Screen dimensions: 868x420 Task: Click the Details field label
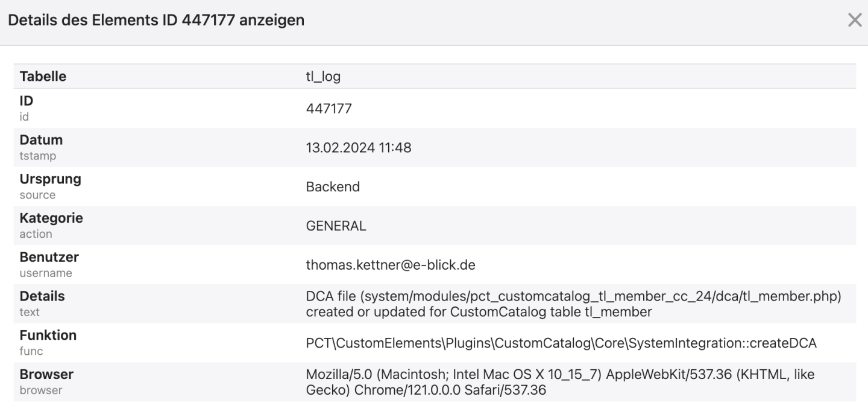[42, 297]
